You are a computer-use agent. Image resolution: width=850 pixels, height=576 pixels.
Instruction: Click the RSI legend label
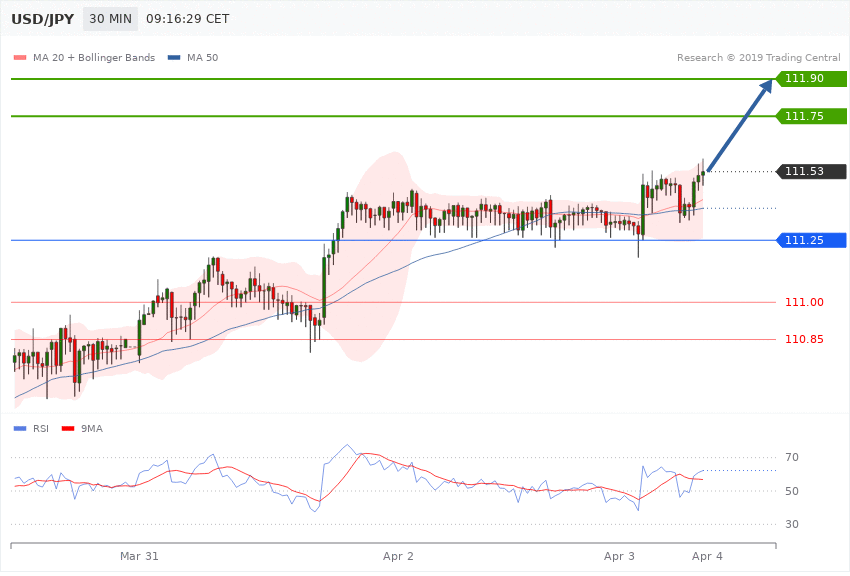click(x=41, y=429)
